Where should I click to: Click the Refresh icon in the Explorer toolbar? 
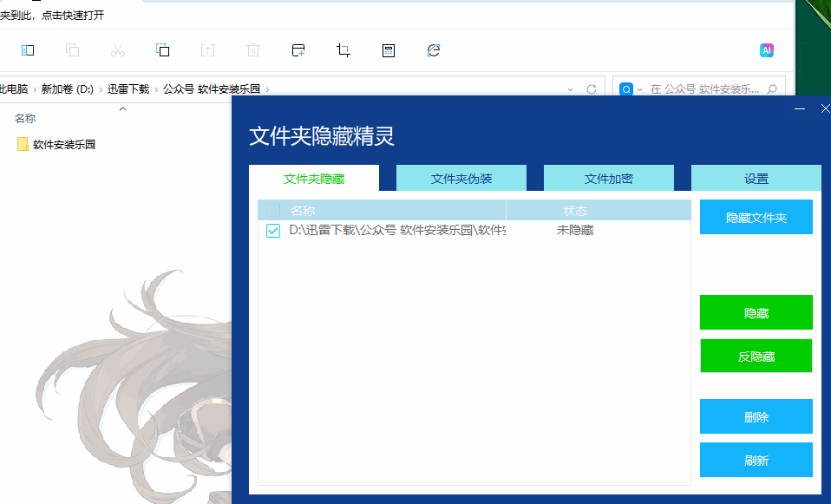[x=433, y=50]
